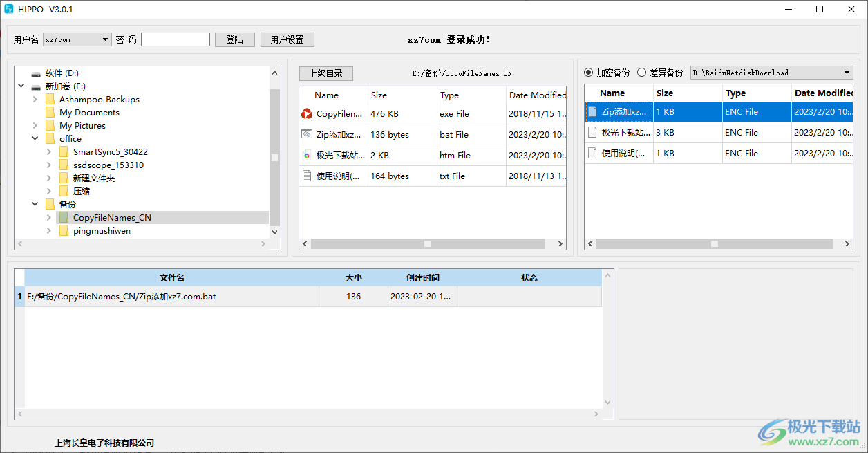Select the 加密备份 radio button
The width and height of the screenshot is (868, 453).
pos(589,73)
